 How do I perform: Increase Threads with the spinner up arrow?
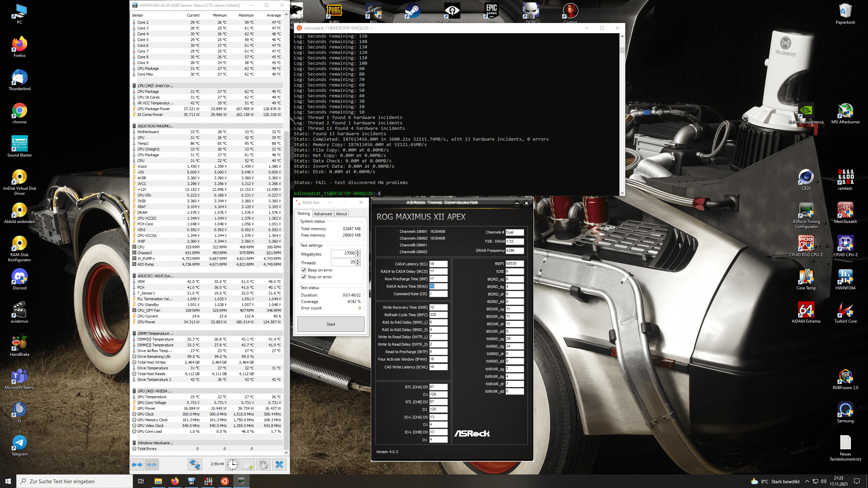pos(358,261)
